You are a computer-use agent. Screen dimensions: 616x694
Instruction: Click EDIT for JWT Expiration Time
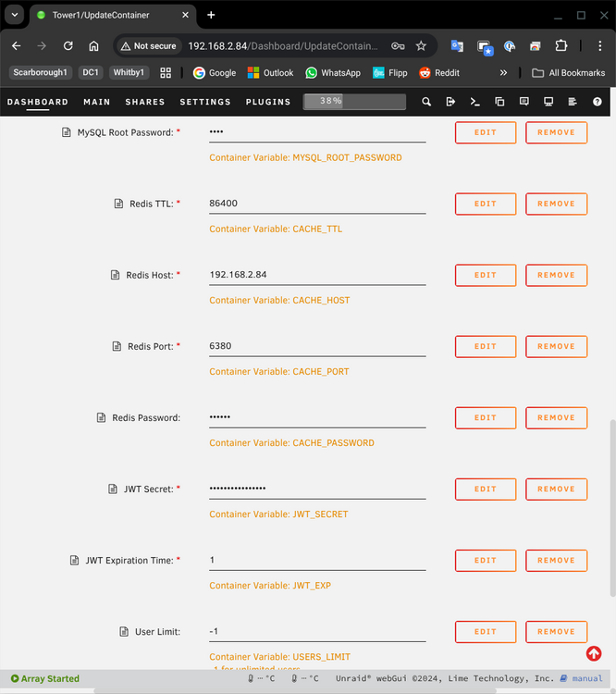(x=486, y=561)
